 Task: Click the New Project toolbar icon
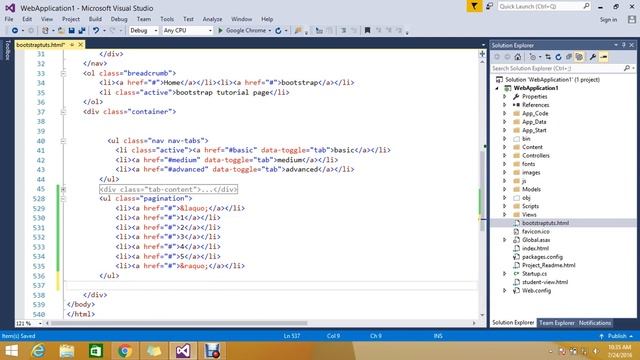(x=45, y=31)
